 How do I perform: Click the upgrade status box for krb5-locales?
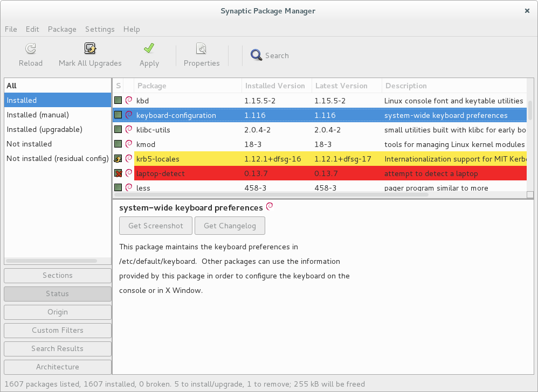tap(118, 158)
